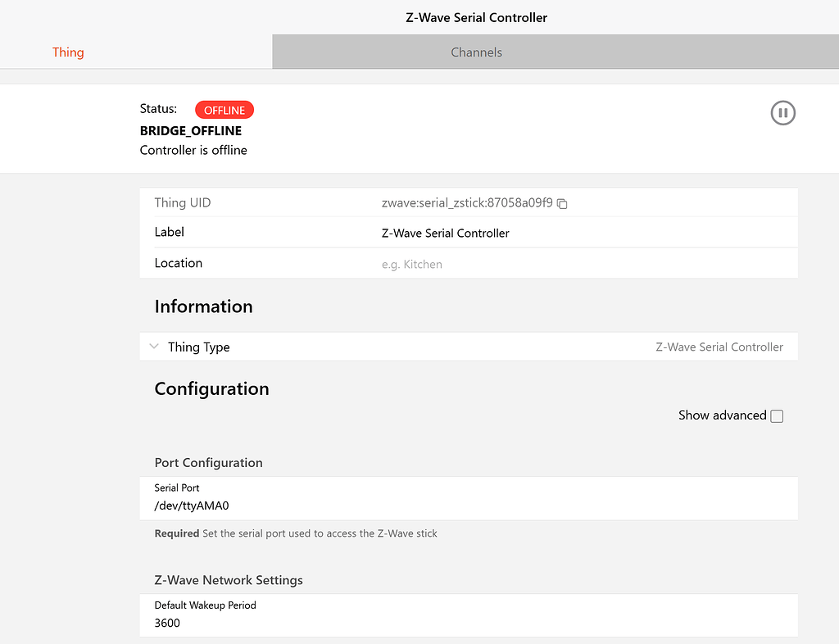839x644 pixels.
Task: Click the Z-Wave Serial Controller thing type value
Action: pyautogui.click(x=719, y=347)
